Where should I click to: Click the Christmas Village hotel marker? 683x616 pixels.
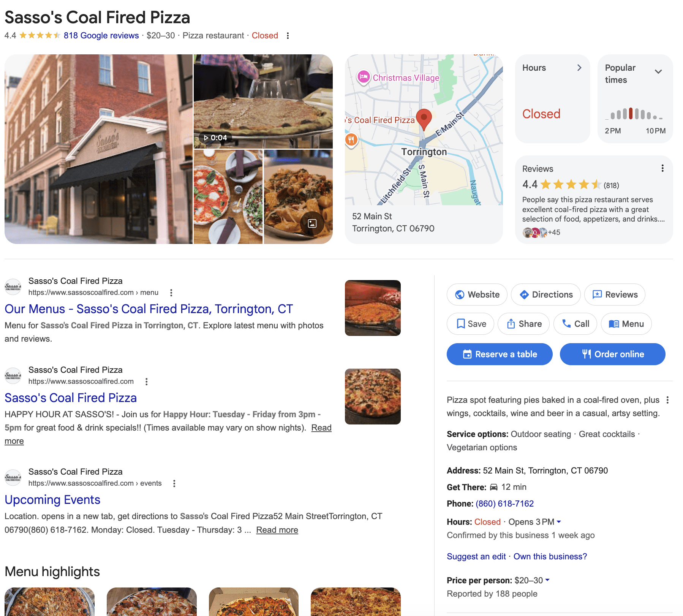click(364, 77)
